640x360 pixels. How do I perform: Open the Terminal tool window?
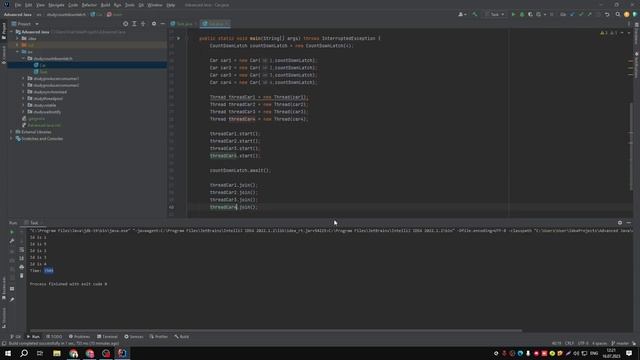[x=107, y=337]
